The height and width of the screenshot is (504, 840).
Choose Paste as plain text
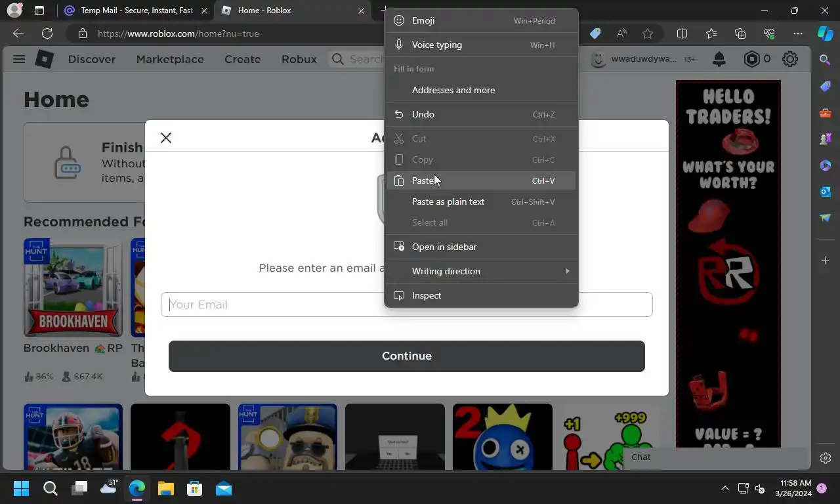pyautogui.click(x=481, y=201)
